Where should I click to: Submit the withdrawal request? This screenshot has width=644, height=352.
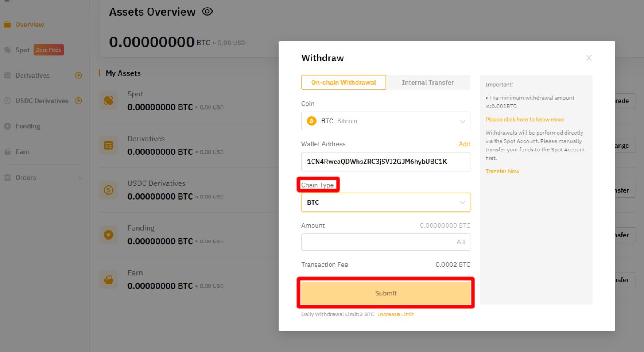[x=385, y=293]
